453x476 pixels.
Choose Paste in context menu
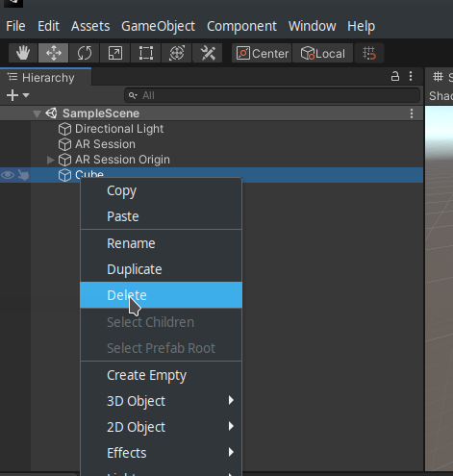click(161, 216)
